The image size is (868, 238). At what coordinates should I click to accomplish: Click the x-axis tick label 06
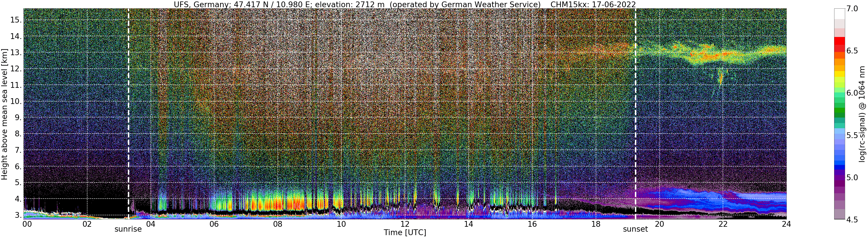click(x=214, y=224)
